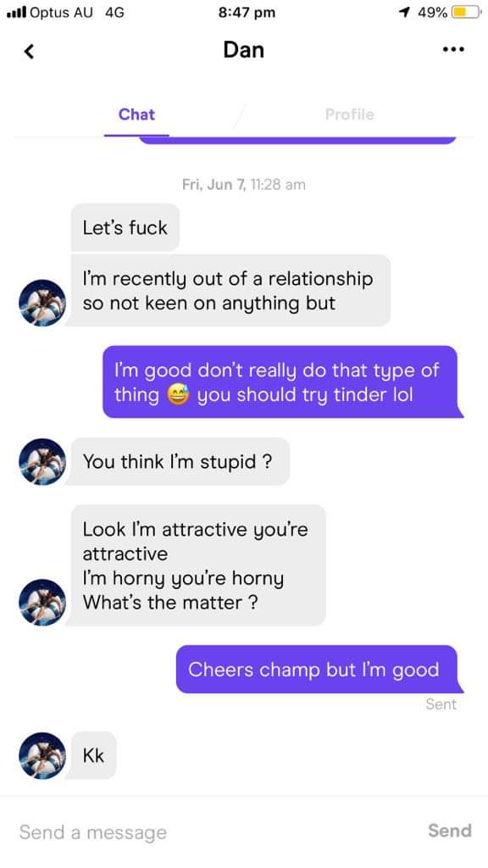Tap the 'Let's fuck' message bubble
Image resolution: width=488 pixels, height=868 pixels.
point(125,227)
